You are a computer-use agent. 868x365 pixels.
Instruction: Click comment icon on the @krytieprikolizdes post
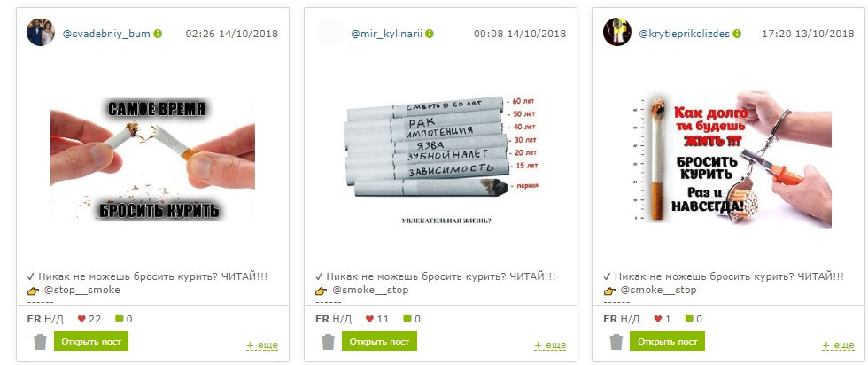(x=689, y=319)
